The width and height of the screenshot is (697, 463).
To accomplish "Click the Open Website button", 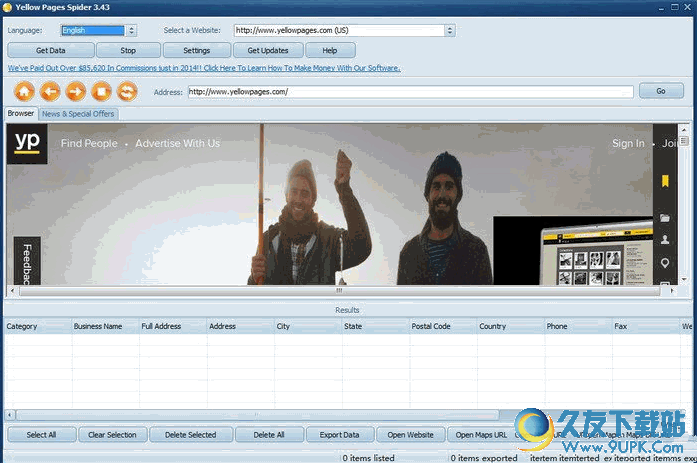I will [410, 435].
